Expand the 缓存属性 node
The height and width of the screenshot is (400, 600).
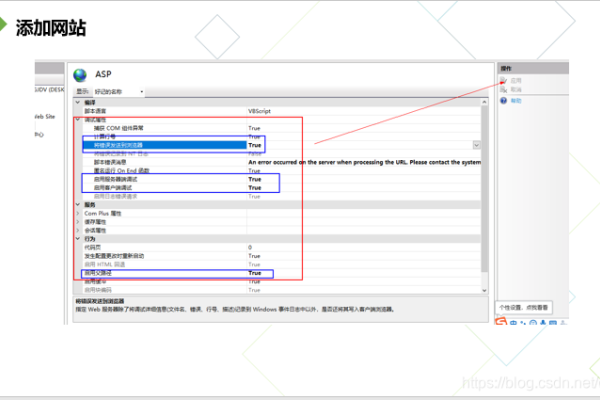tap(77, 222)
